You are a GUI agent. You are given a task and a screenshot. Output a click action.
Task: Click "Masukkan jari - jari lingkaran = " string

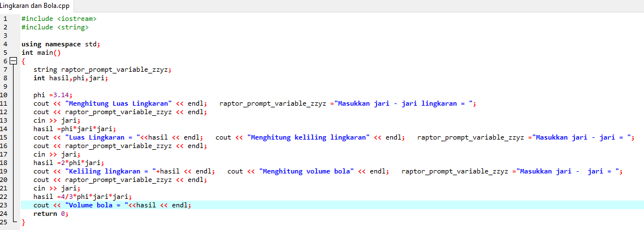404,103
